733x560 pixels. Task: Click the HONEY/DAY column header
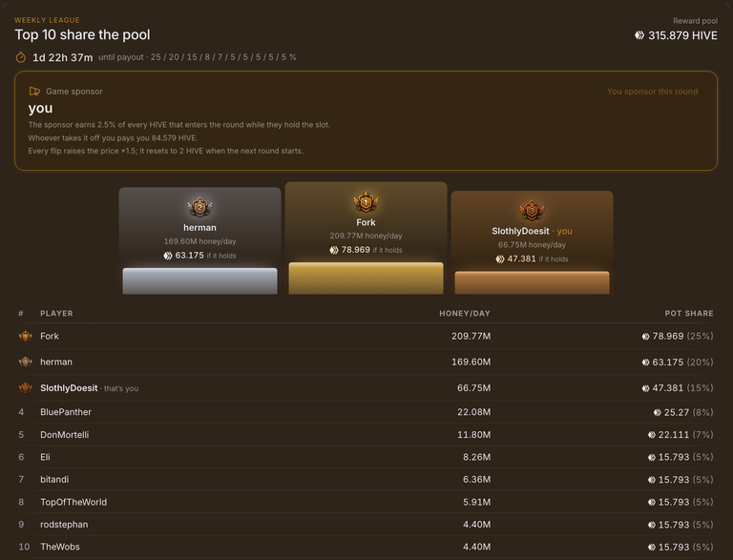pos(465,313)
